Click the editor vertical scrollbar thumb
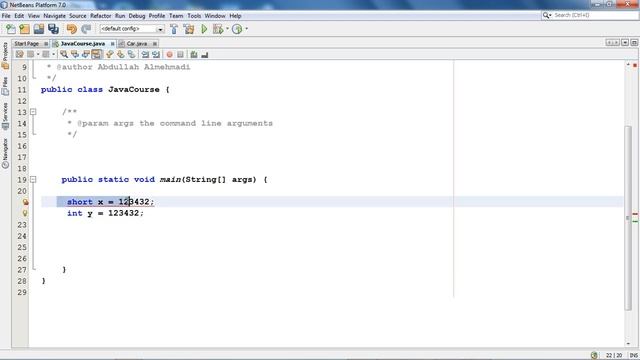640x360 pixels. [629, 218]
